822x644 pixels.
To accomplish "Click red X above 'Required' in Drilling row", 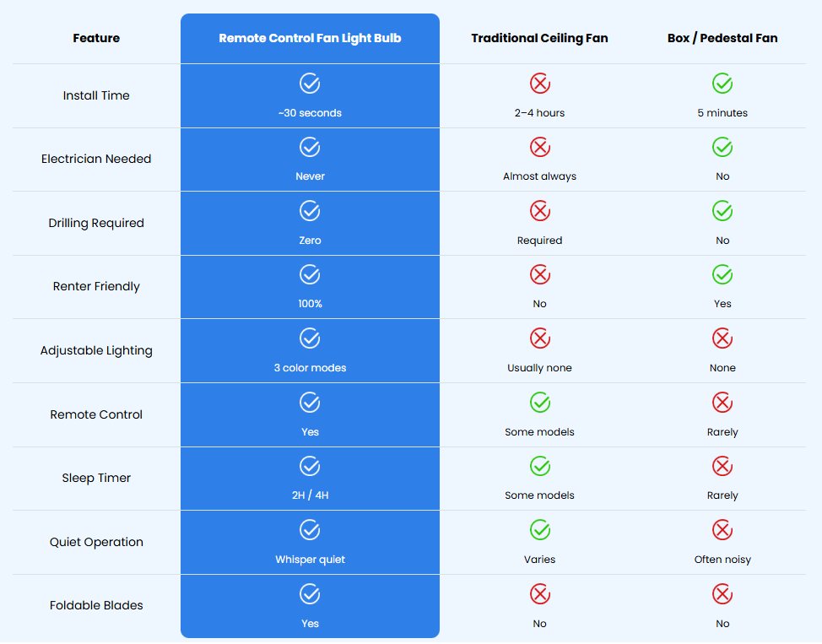I will [539, 211].
